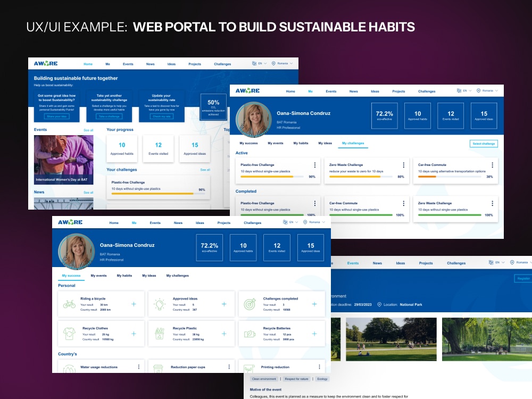Click the Register button in the event window
532x399 pixels.
pos(523,278)
